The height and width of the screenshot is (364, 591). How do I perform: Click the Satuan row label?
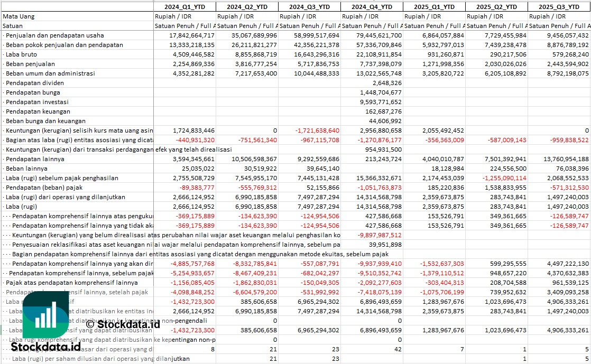[13, 26]
